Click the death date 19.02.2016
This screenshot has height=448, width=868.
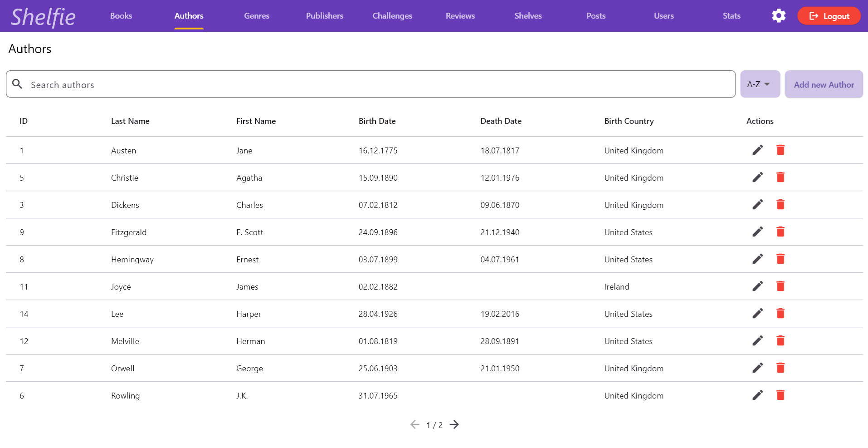500,314
